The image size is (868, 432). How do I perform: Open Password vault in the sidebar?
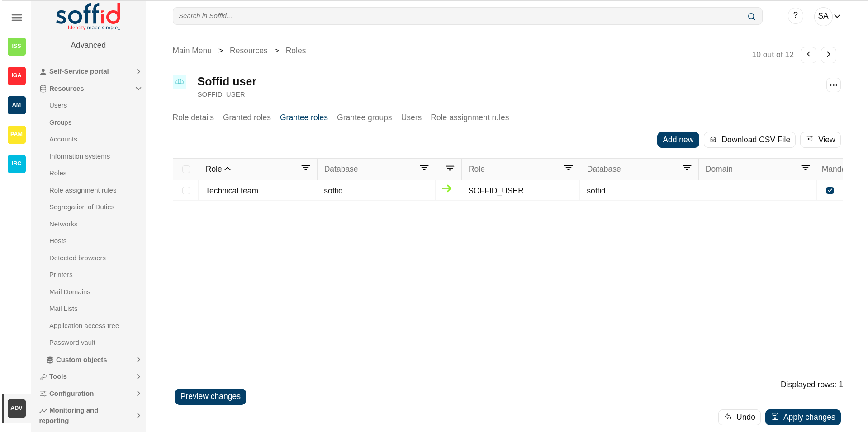(x=72, y=343)
